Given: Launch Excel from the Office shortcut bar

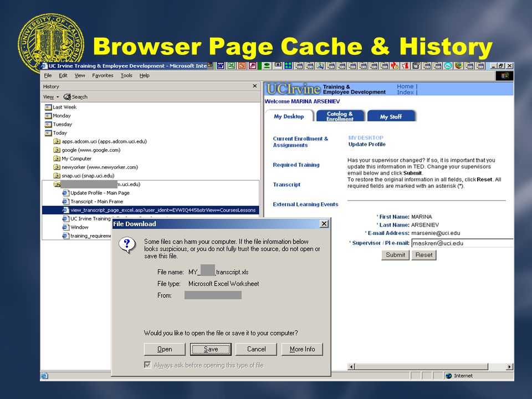Looking at the screenshot, I should (x=232, y=66).
